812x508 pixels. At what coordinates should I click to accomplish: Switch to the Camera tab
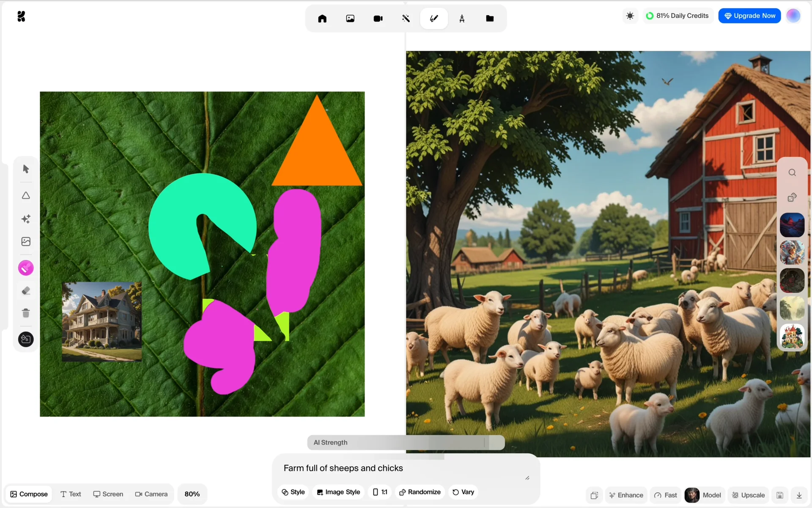pyautogui.click(x=151, y=494)
